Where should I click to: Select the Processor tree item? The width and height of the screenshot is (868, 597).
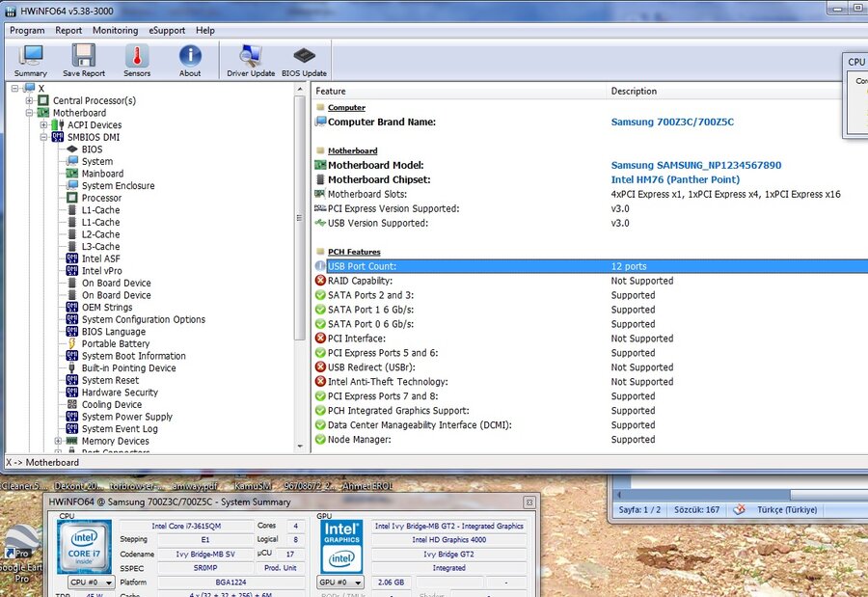click(101, 199)
